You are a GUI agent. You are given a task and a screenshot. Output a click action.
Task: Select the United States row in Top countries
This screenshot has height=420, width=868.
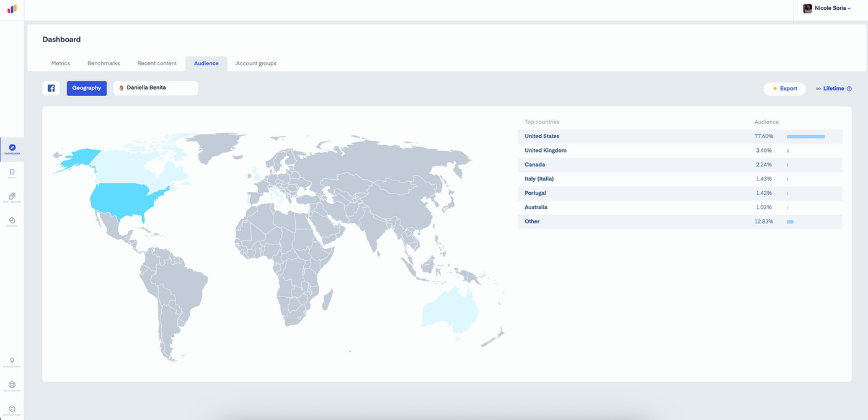[680, 136]
